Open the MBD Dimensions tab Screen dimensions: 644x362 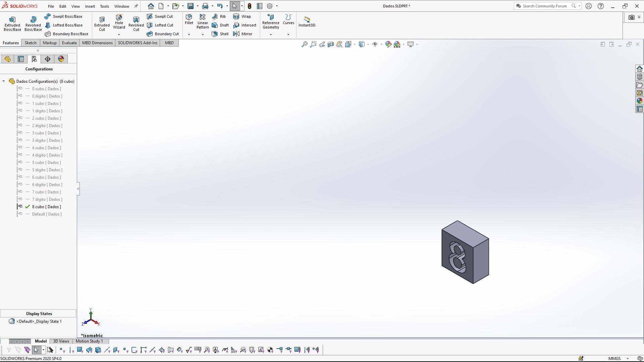(97, 43)
